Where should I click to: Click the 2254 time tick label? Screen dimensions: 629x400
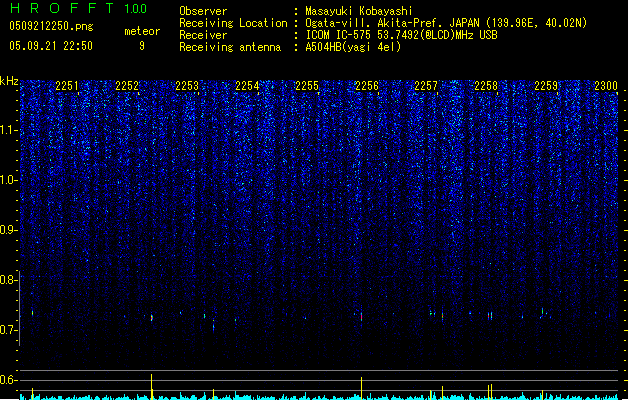pyautogui.click(x=247, y=86)
